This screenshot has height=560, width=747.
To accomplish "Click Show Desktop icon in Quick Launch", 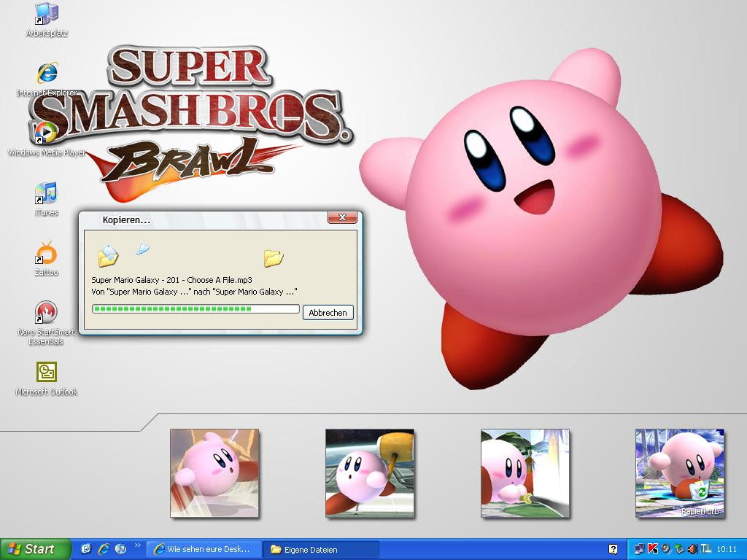I will 87,548.
